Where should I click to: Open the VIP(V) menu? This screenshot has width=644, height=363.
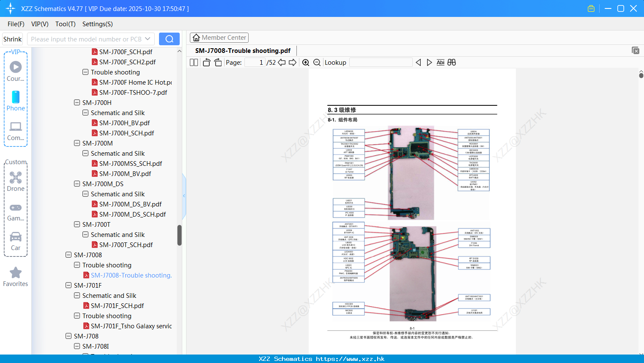[40, 24]
